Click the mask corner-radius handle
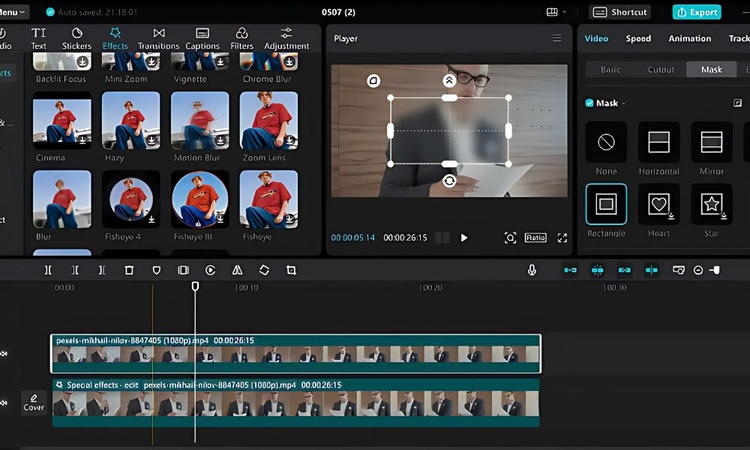 click(x=374, y=81)
